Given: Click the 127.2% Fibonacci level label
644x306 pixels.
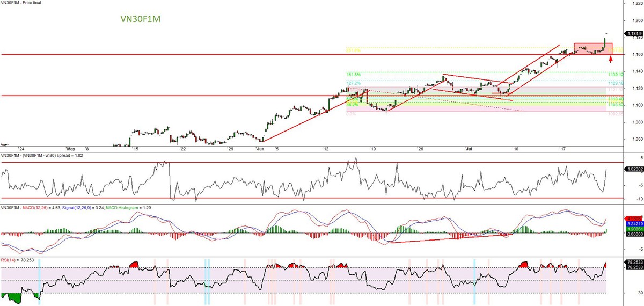Looking at the screenshot, I should pyautogui.click(x=354, y=83).
